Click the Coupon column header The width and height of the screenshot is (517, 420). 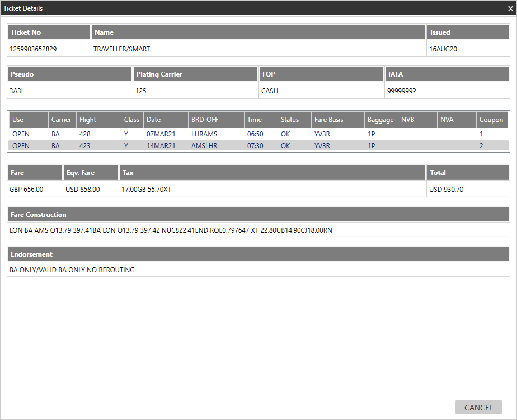click(x=491, y=120)
